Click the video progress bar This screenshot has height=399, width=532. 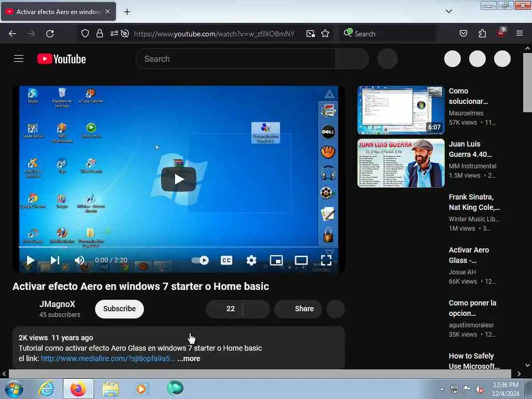coord(179,247)
